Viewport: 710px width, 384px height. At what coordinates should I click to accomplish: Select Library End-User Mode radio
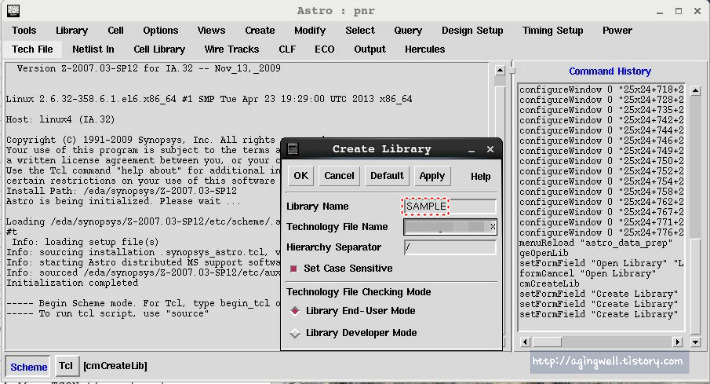[x=295, y=311]
